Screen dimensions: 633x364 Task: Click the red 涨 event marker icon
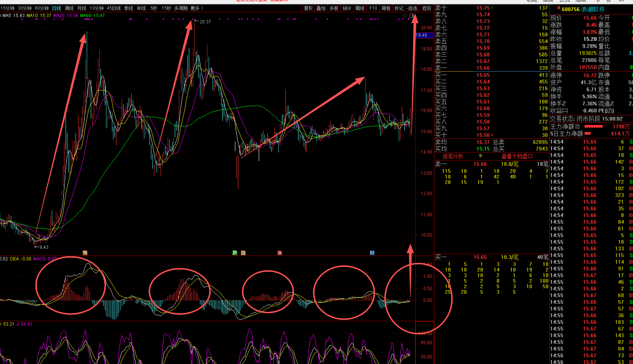coord(280,253)
